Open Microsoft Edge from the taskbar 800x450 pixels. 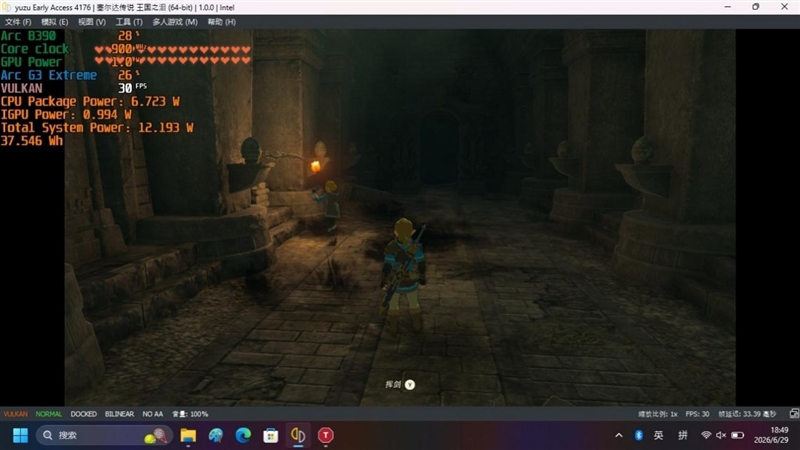point(243,435)
